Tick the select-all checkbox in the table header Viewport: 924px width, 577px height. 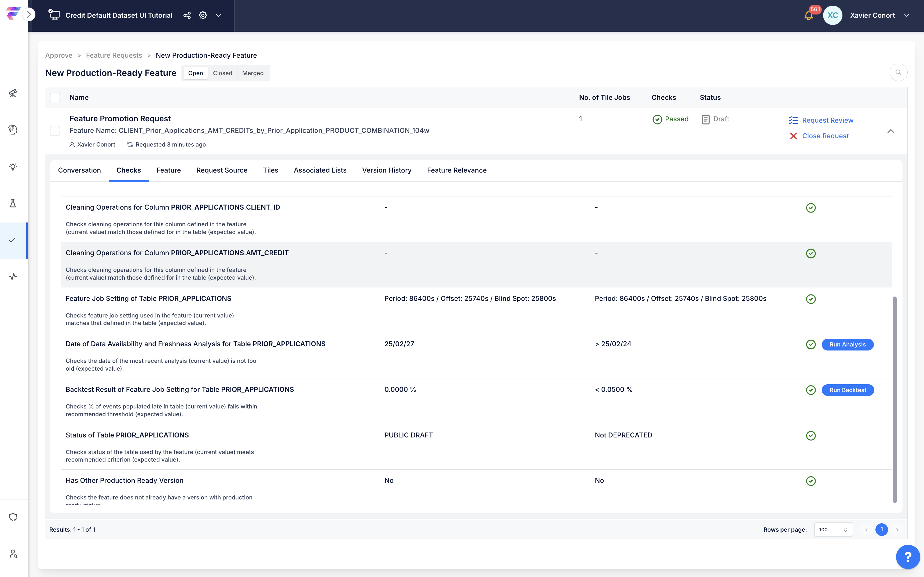coord(55,97)
